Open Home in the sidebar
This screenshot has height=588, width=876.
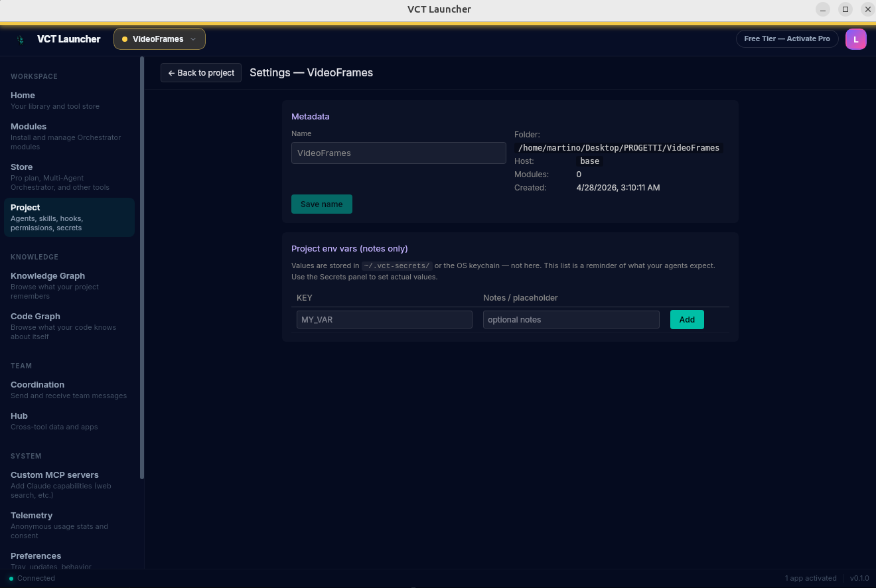[x=69, y=100]
